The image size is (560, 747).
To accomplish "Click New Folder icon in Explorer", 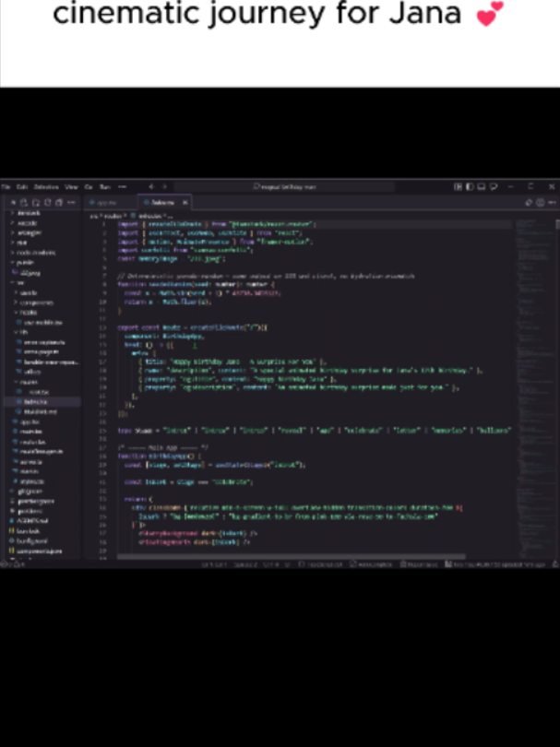I will tap(36, 203).
